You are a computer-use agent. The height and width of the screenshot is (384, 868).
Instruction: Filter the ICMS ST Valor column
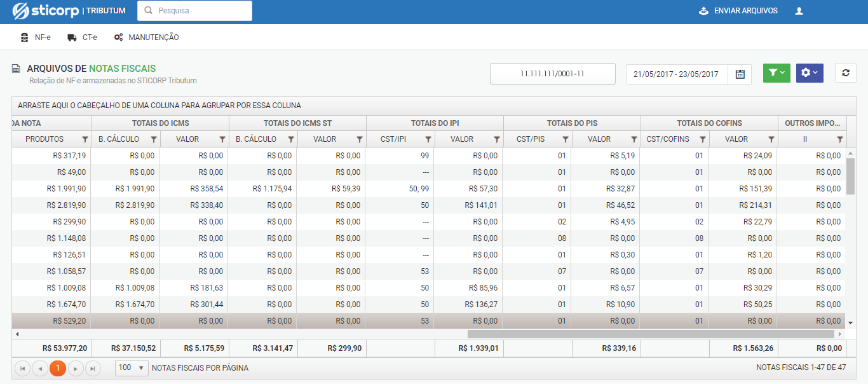pyautogui.click(x=360, y=139)
